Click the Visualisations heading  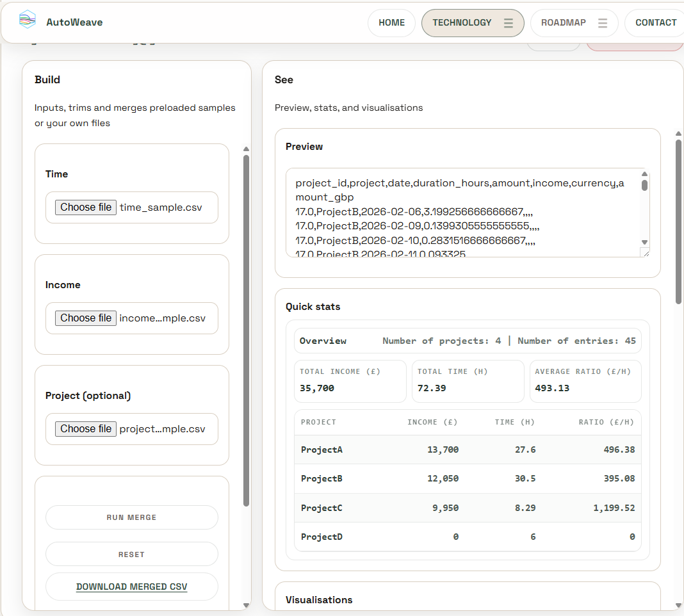319,600
